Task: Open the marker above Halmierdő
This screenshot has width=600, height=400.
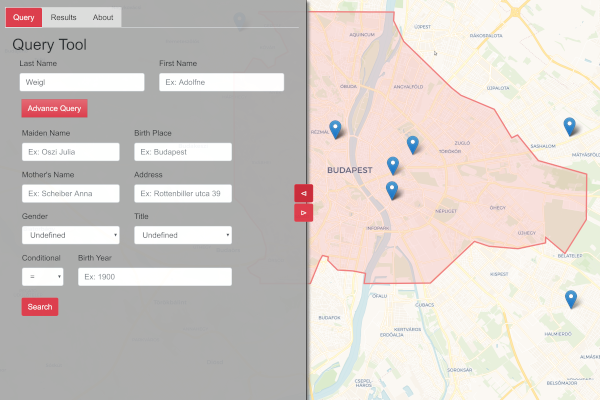Action: (x=571, y=299)
